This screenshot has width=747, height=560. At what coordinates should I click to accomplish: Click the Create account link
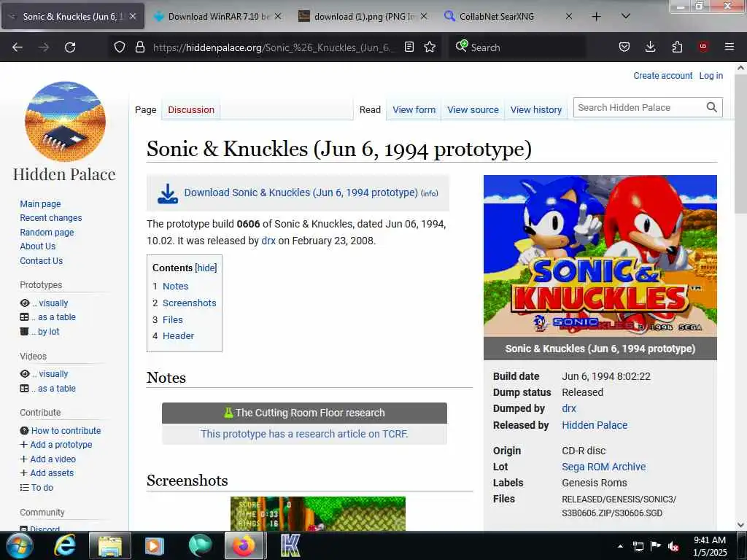click(x=662, y=76)
